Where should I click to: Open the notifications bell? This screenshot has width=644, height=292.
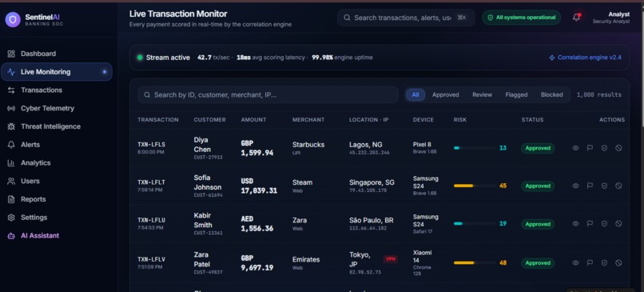tap(577, 18)
